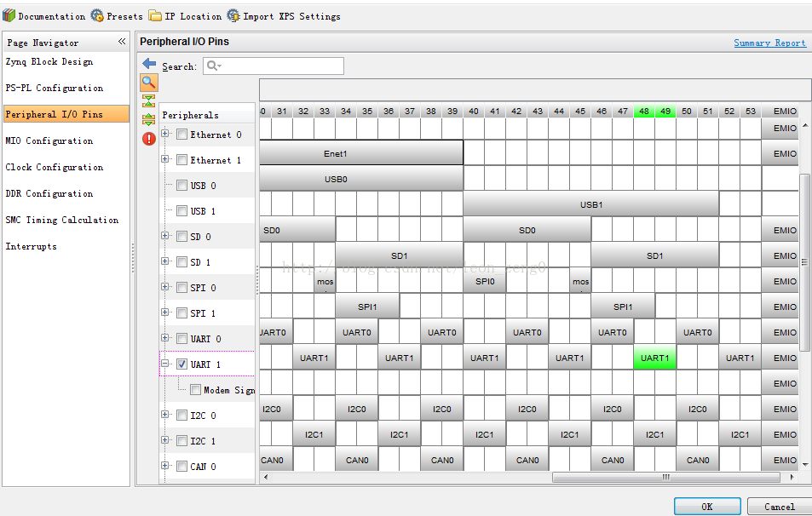Click the red error warning icon
812x516 pixels.
point(149,138)
